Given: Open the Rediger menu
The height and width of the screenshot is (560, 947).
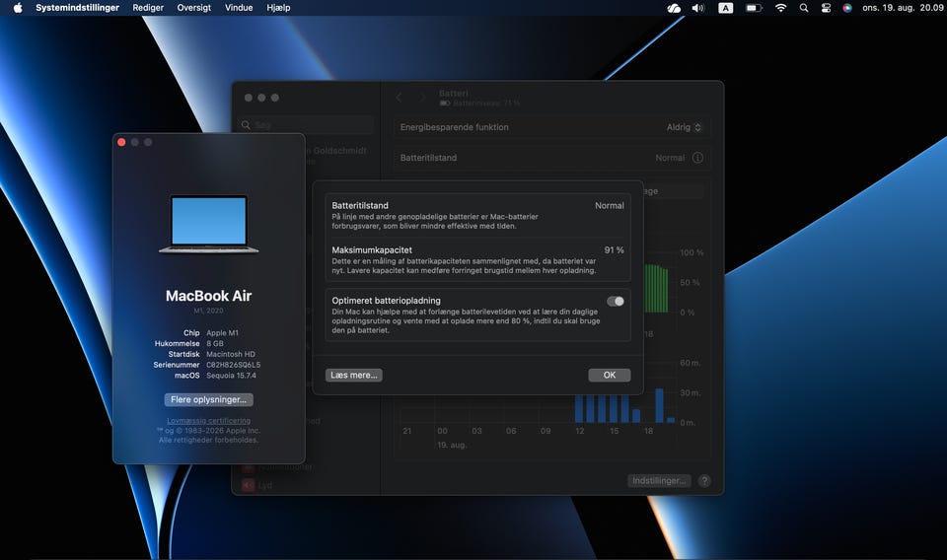Looking at the screenshot, I should coord(148,8).
